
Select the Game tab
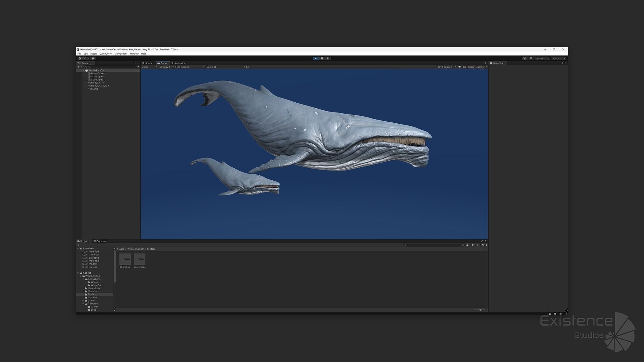162,63
